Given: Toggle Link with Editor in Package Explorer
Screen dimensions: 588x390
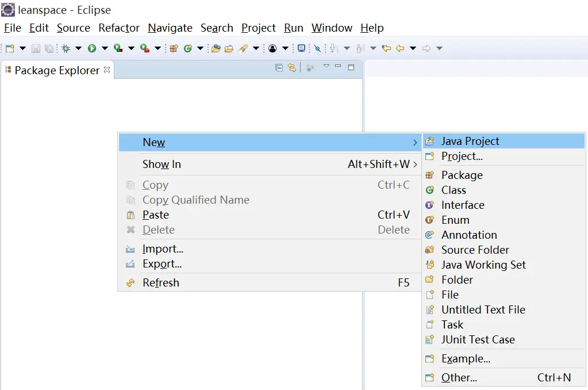Looking at the screenshot, I should tap(292, 67).
